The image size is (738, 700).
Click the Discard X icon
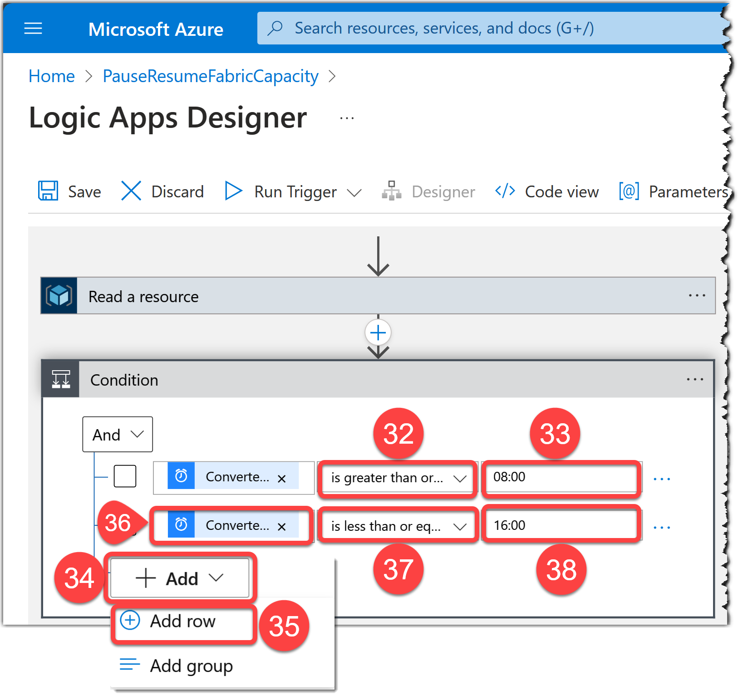click(131, 191)
